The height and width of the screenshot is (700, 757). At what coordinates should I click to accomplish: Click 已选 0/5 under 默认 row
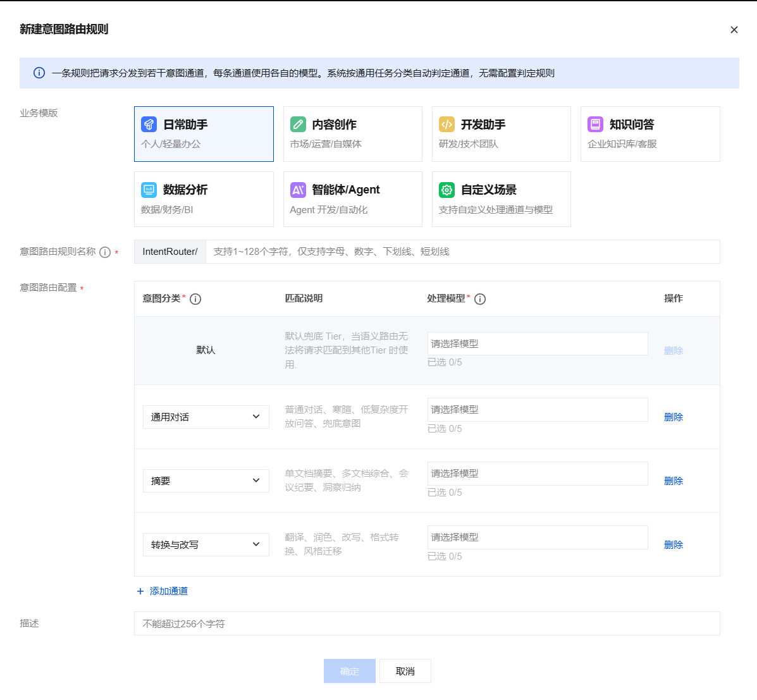445,362
